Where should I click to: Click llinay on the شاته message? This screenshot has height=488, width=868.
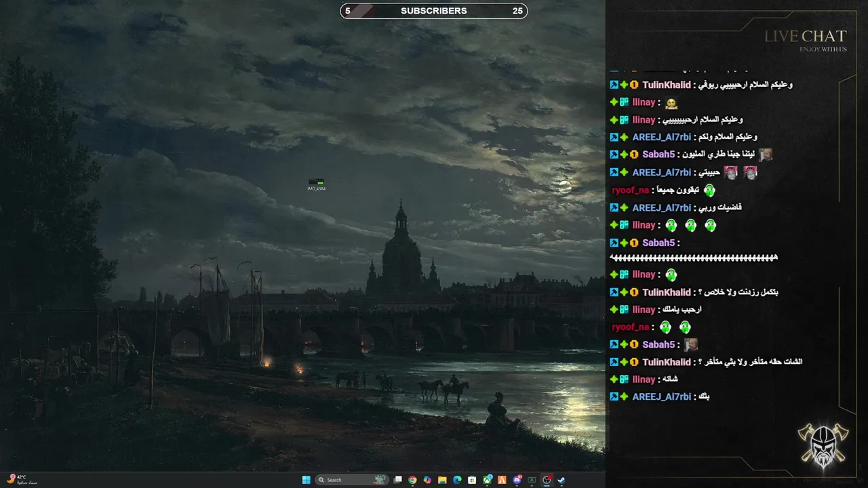coord(644,380)
